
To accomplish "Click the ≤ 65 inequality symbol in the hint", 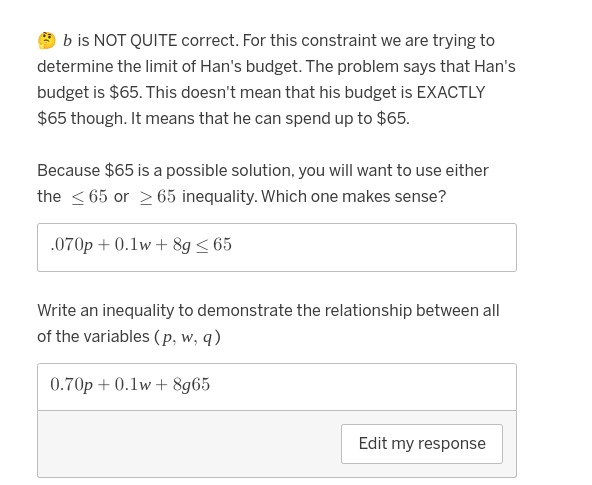I will point(89,197).
